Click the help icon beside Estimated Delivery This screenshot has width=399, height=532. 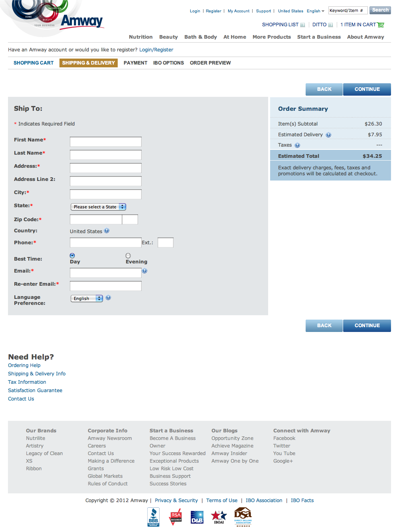tap(328, 134)
